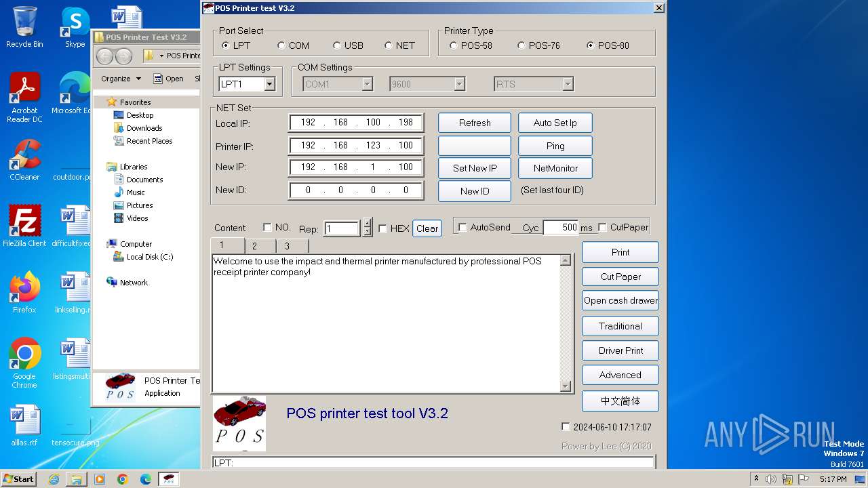Select the POS Printer test taskbar icon

(169, 479)
